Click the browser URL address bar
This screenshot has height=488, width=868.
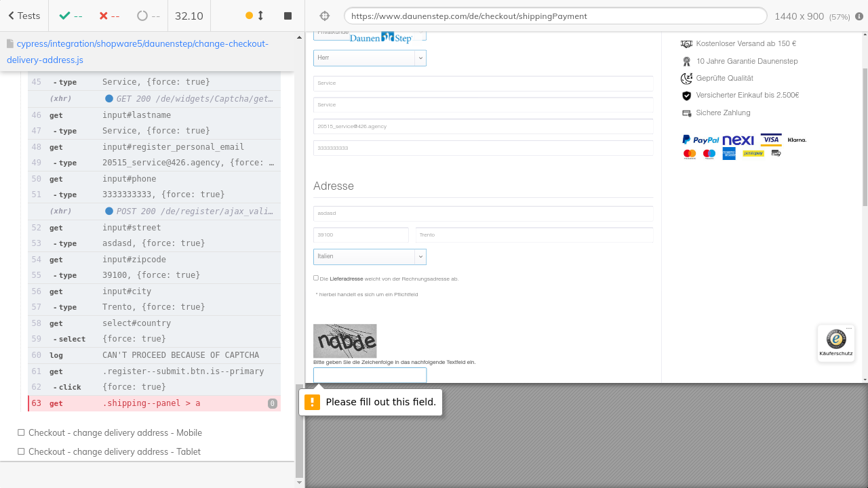tap(555, 16)
